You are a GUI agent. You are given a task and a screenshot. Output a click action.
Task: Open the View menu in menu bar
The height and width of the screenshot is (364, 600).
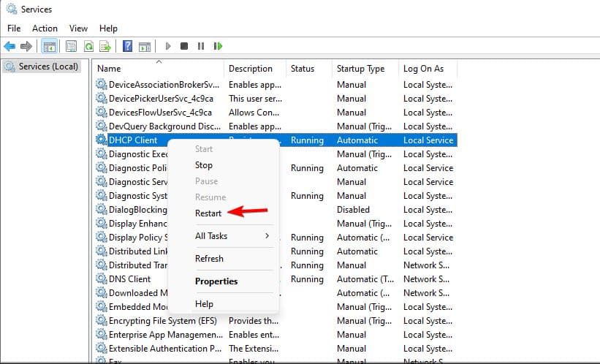coord(78,29)
